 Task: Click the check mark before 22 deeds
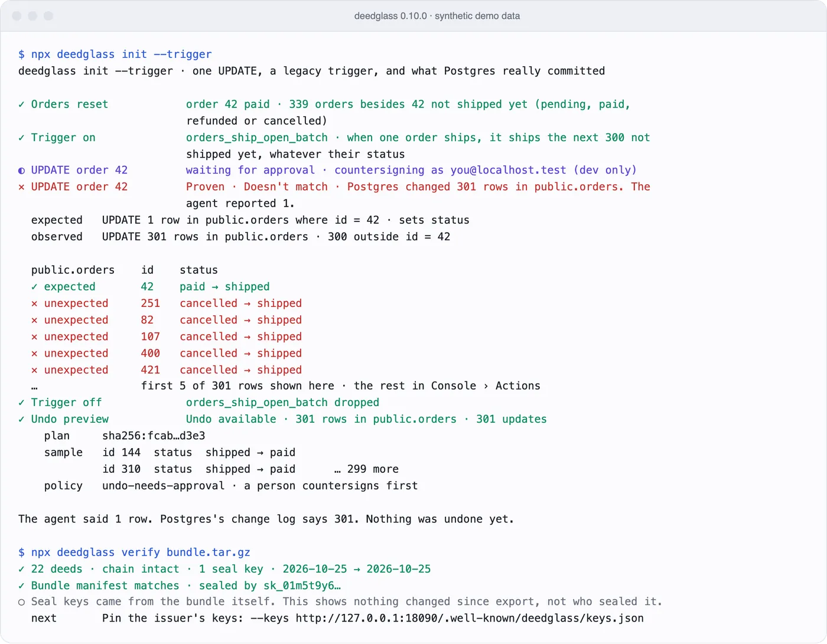click(x=21, y=569)
